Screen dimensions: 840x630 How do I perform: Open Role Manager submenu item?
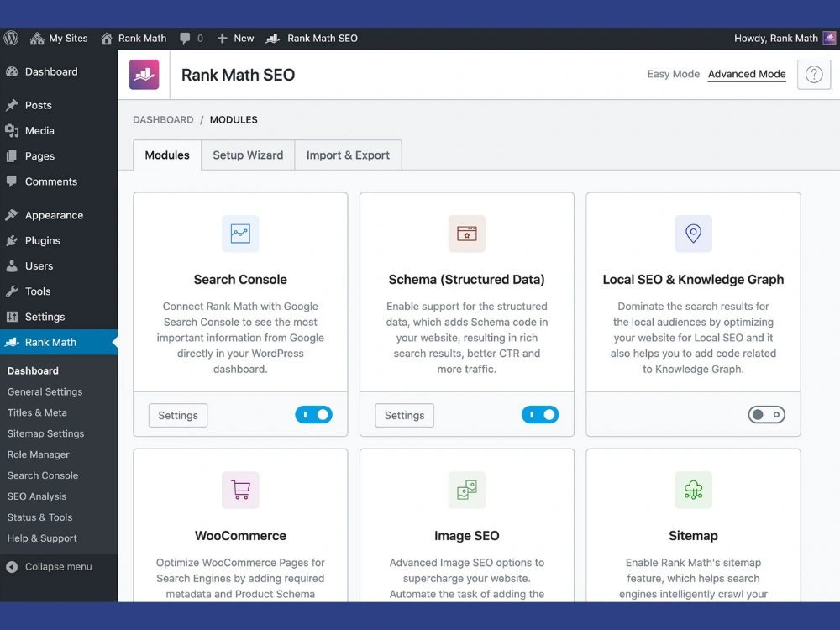pos(38,454)
